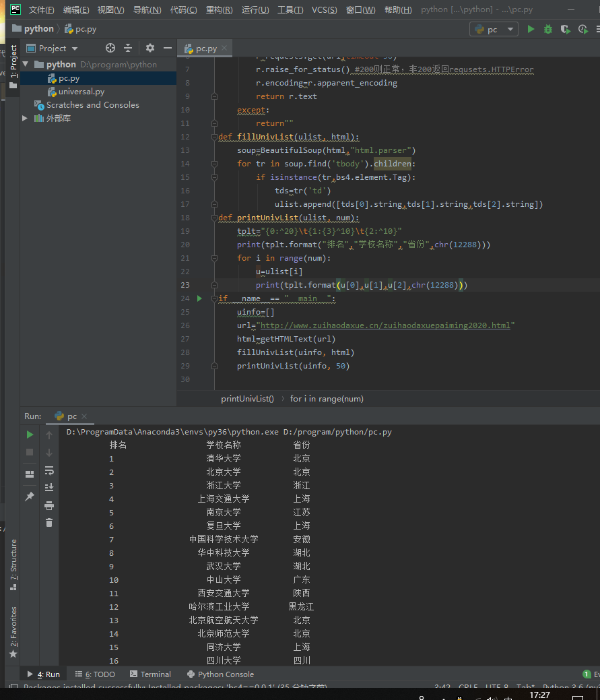Click line number 23 in the editor gutter
The height and width of the screenshot is (700, 600).
point(185,284)
